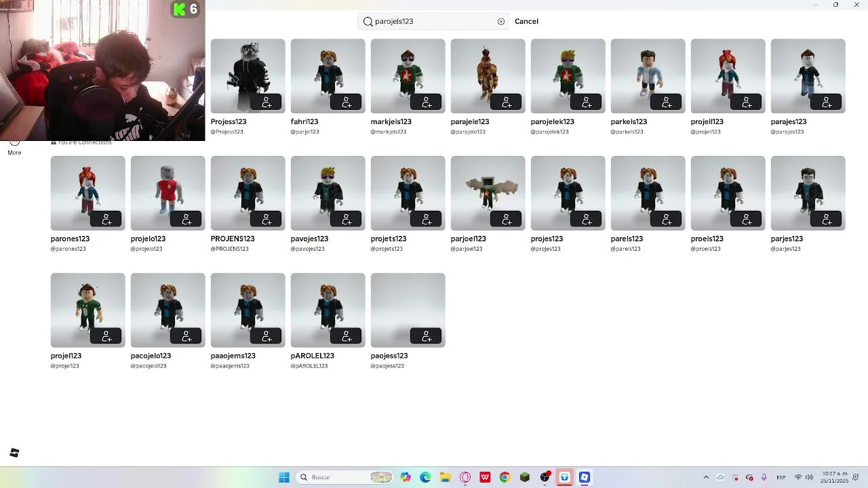Open File Explorer from the taskbar
Screen dimensions: 868x488
click(x=445, y=477)
